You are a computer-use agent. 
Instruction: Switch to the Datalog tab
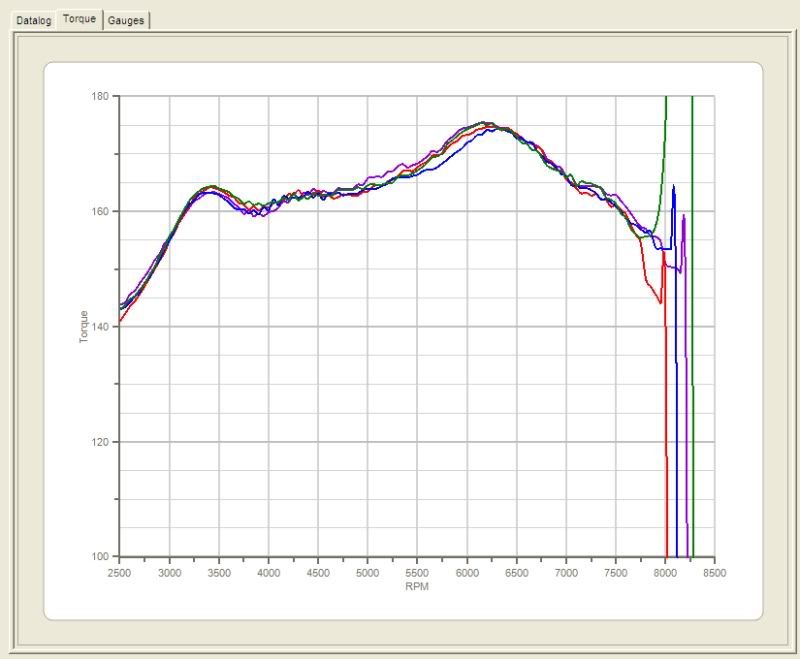[34, 21]
